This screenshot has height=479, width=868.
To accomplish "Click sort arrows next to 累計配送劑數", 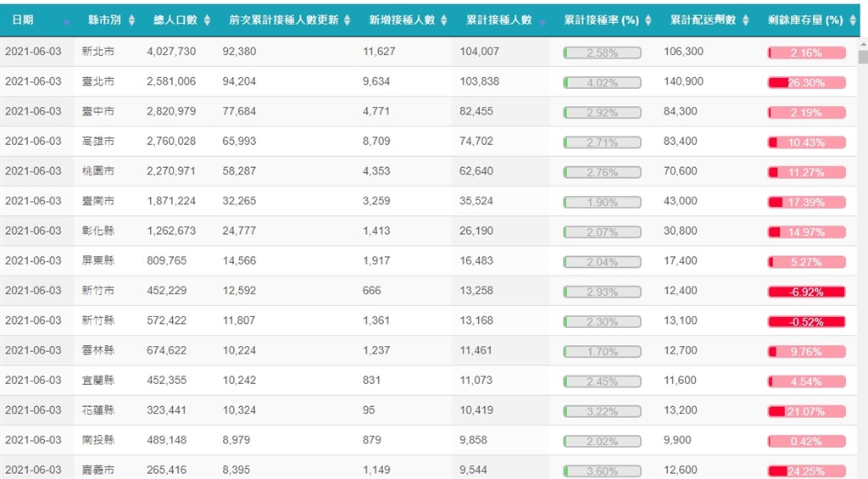I will (x=744, y=20).
